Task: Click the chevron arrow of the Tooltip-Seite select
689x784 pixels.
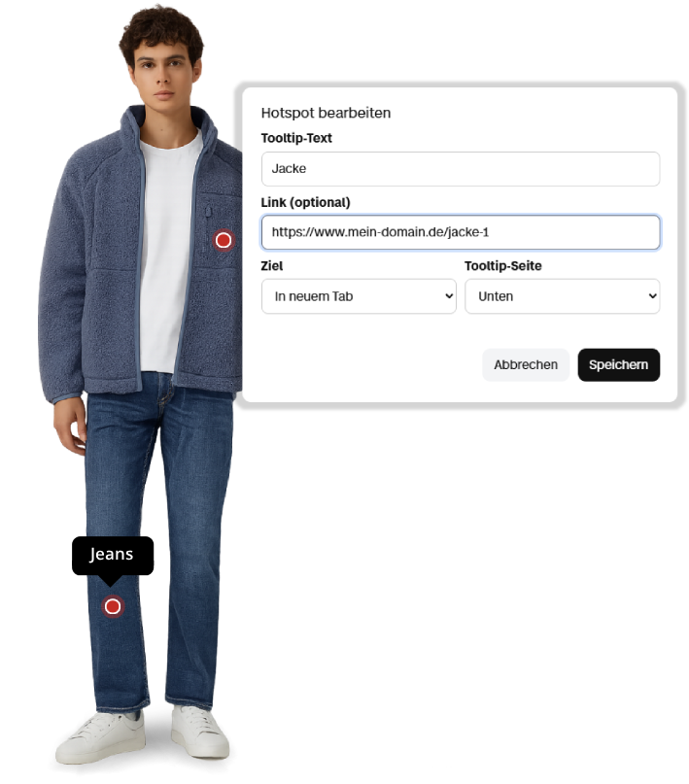Action: point(652,296)
